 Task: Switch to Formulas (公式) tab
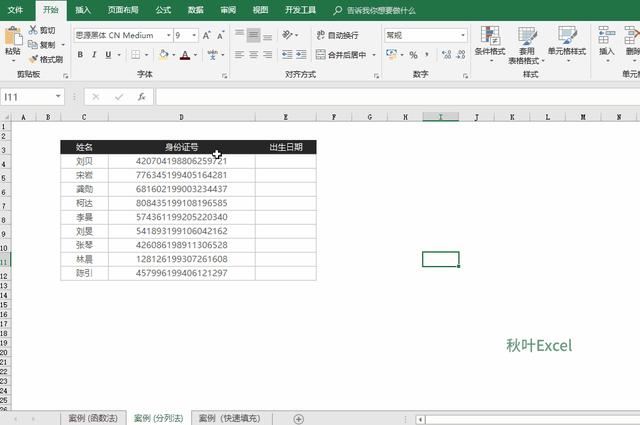[x=163, y=10]
